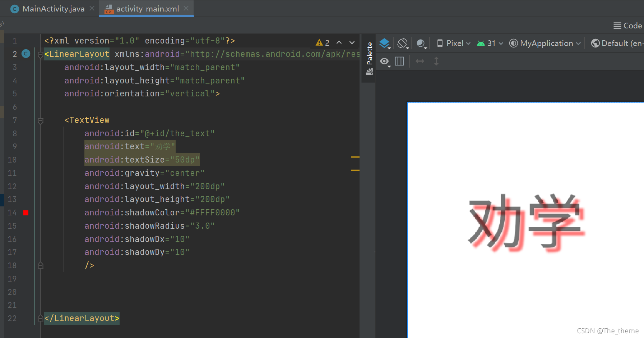The height and width of the screenshot is (338, 644).
Task: Select the preview text in the design surface
Action: 527,223
